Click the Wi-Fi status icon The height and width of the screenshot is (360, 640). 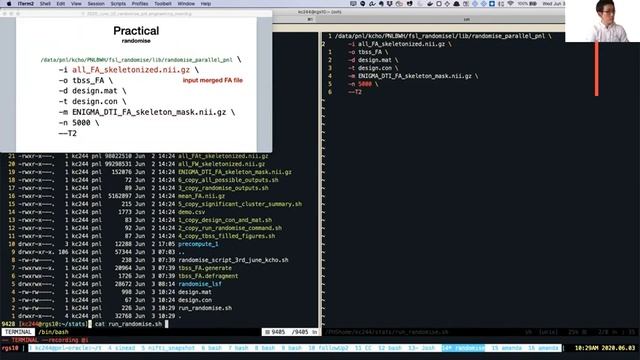tap(510, 4)
